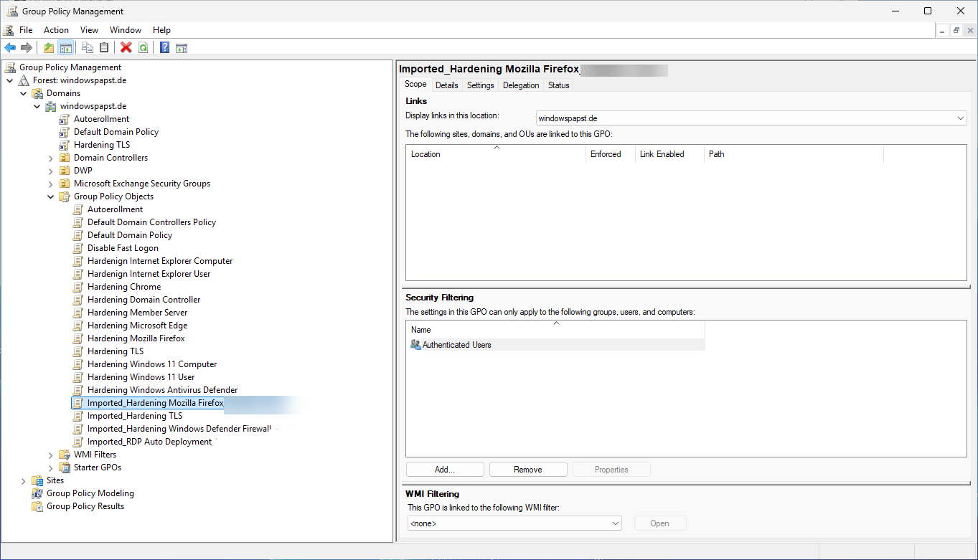Switch to the Delegation tab
The height and width of the screenshot is (560, 978).
coord(521,85)
